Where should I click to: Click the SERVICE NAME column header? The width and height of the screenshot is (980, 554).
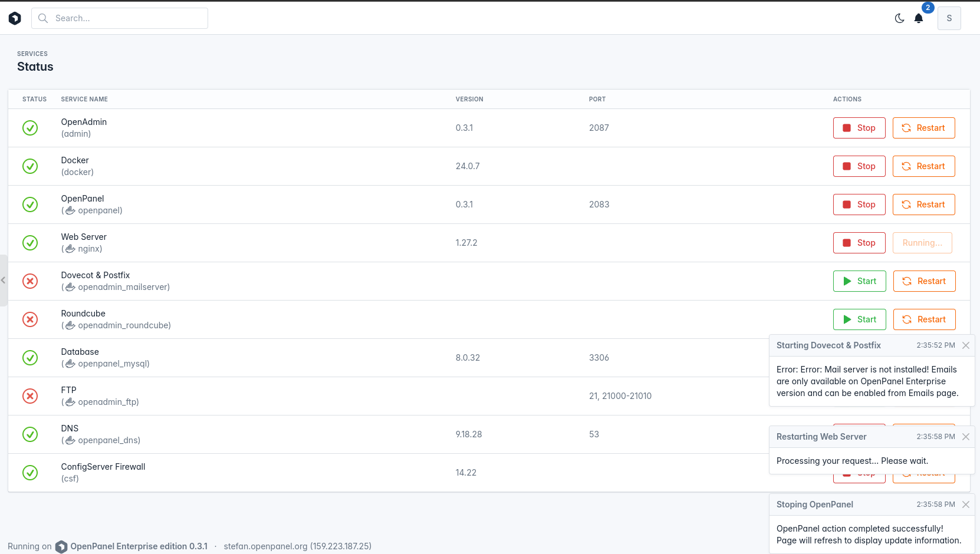pyautogui.click(x=84, y=99)
